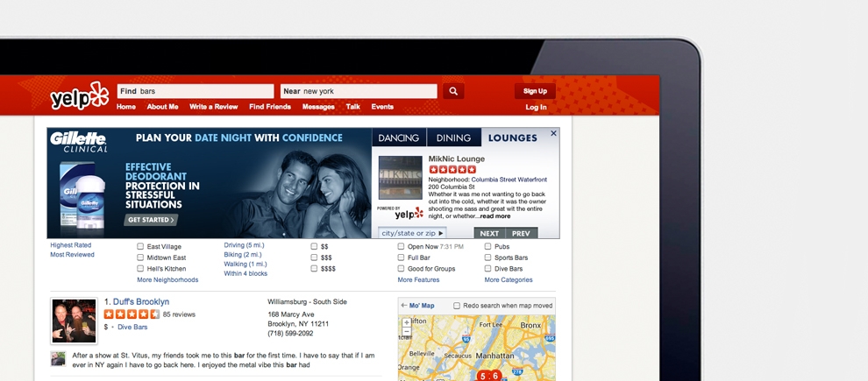Open Find Friends navigation item
This screenshot has height=381, width=868.
point(270,107)
